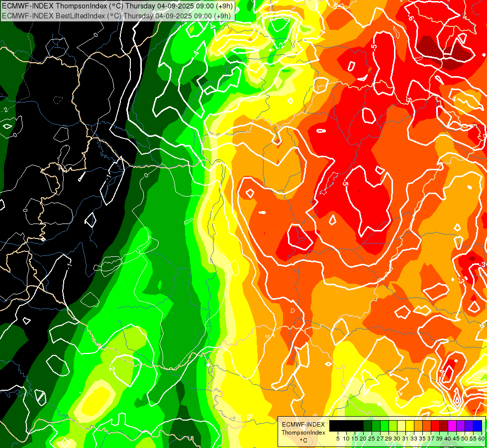Viewport: 487px width, 448px height.
Task: Select the magenta 40–45 legend swatch
Action: click(x=452, y=426)
